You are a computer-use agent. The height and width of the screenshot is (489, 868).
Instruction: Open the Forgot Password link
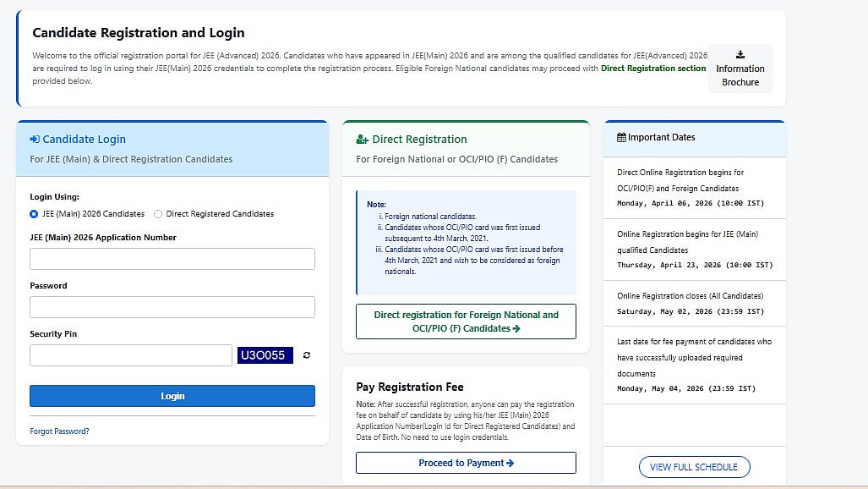[59, 431]
